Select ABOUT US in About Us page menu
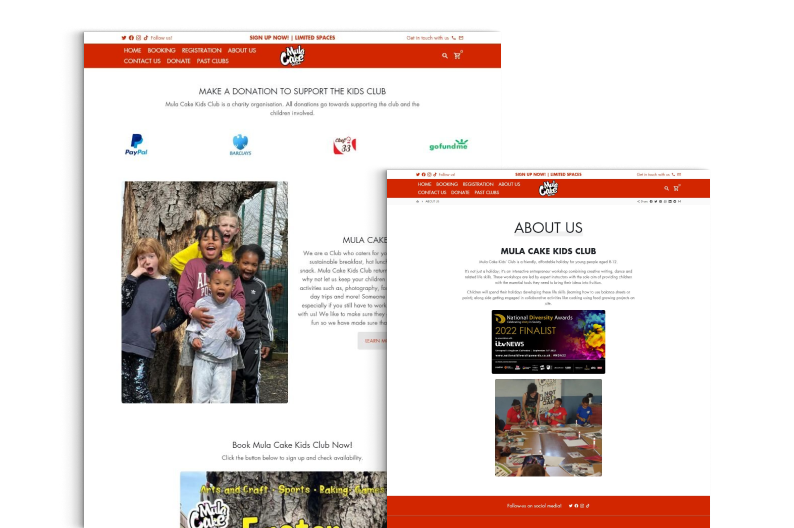The height and width of the screenshot is (528, 794). tap(509, 184)
